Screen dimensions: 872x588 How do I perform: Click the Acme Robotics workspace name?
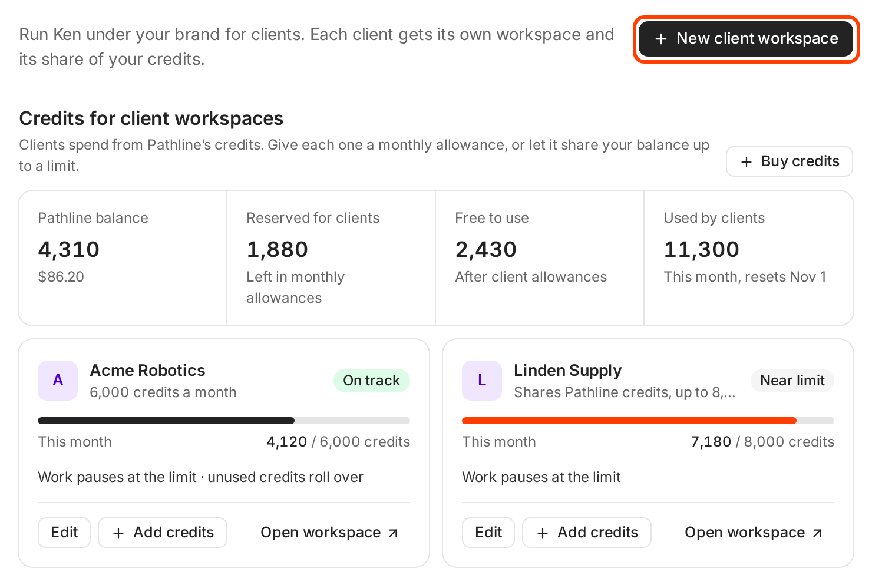tap(148, 371)
